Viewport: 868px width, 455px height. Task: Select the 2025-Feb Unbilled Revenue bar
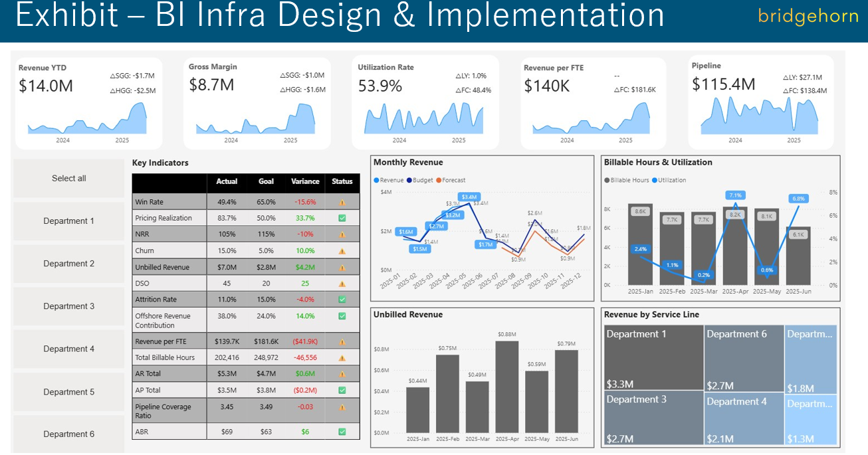[447, 393]
